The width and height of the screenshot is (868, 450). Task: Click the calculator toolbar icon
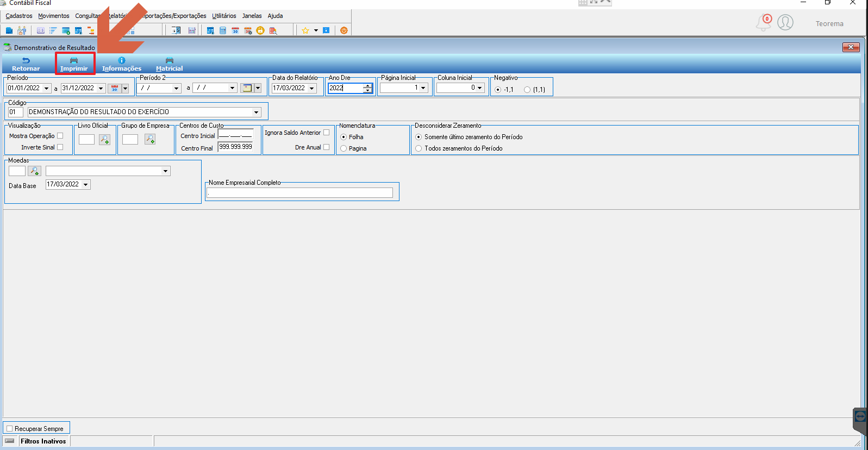pyautogui.click(x=223, y=30)
